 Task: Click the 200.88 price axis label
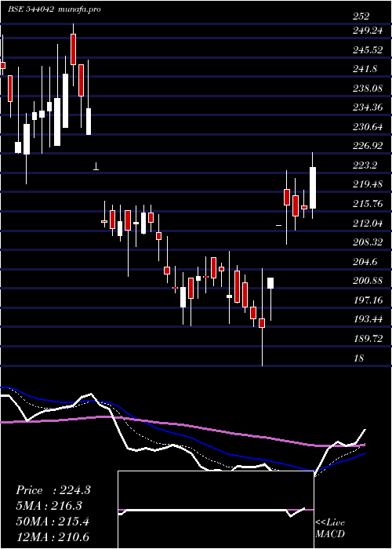[367, 281]
